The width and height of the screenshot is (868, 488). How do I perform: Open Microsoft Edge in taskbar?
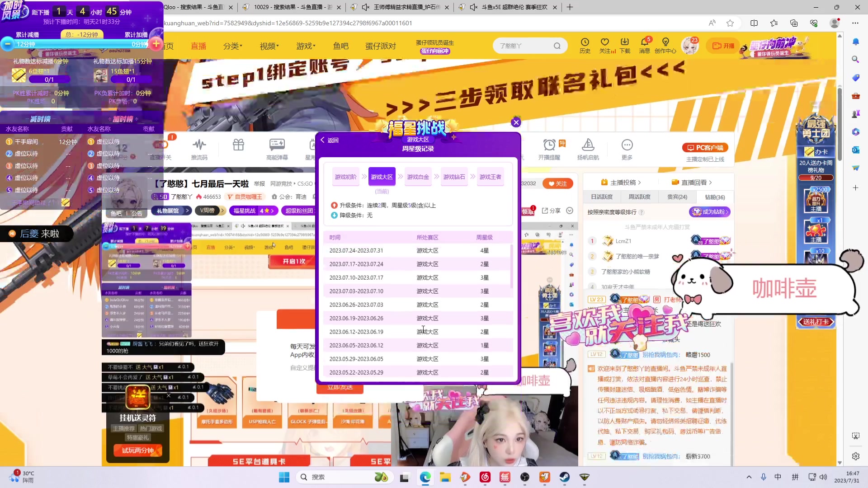pyautogui.click(x=425, y=477)
